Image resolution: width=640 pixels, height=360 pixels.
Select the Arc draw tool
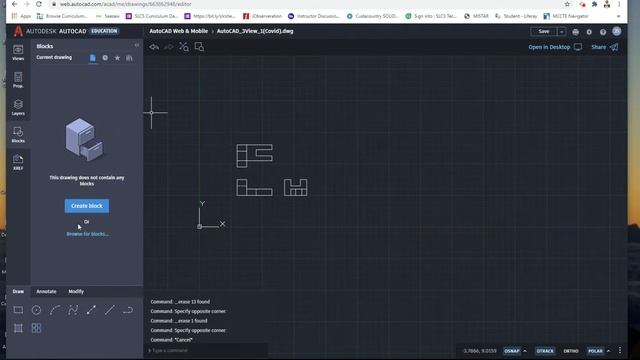pos(55,310)
